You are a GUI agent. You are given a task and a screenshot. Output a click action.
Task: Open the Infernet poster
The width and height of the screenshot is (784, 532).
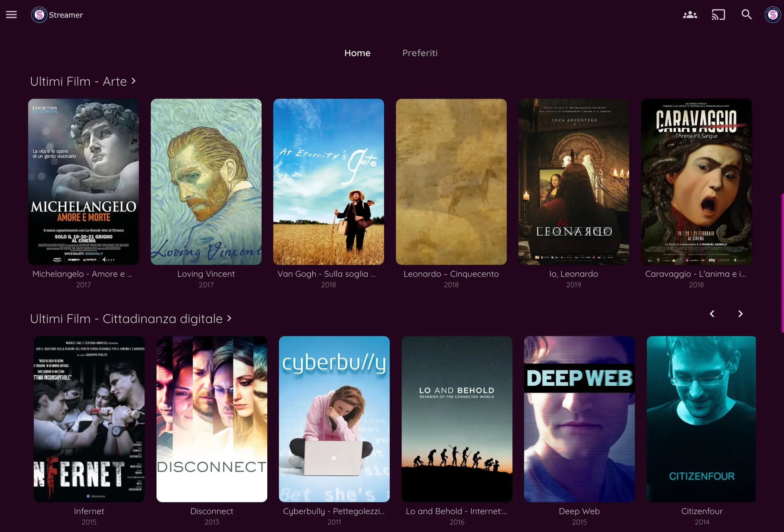pyautogui.click(x=89, y=419)
